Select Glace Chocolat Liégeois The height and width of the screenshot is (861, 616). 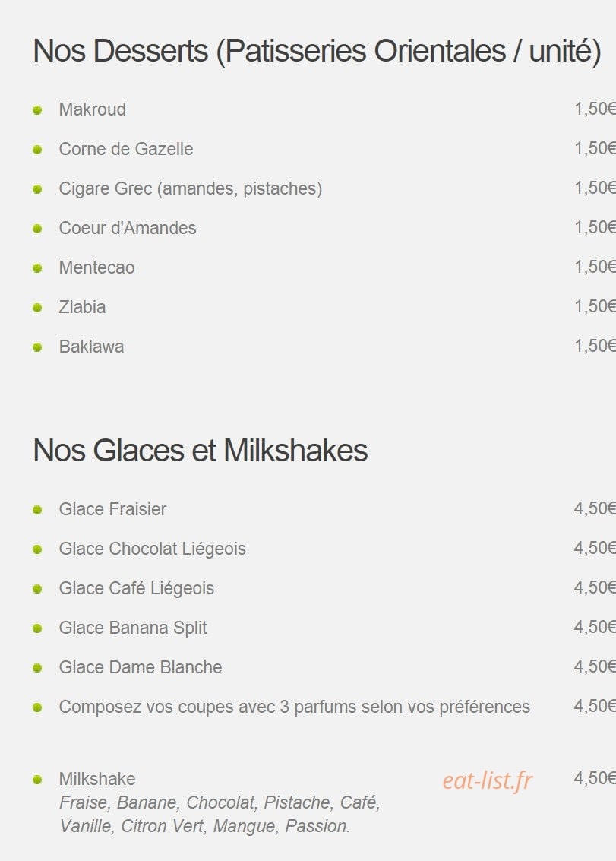pos(152,549)
